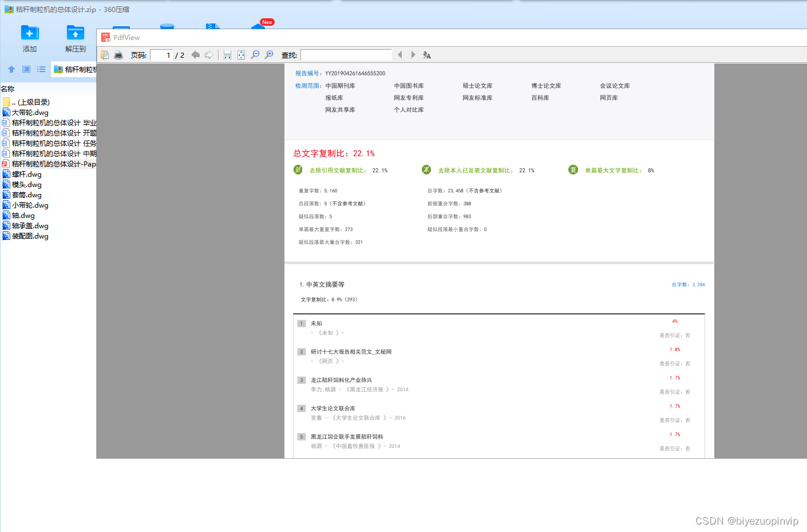Click the 名称 column header

coord(7,89)
